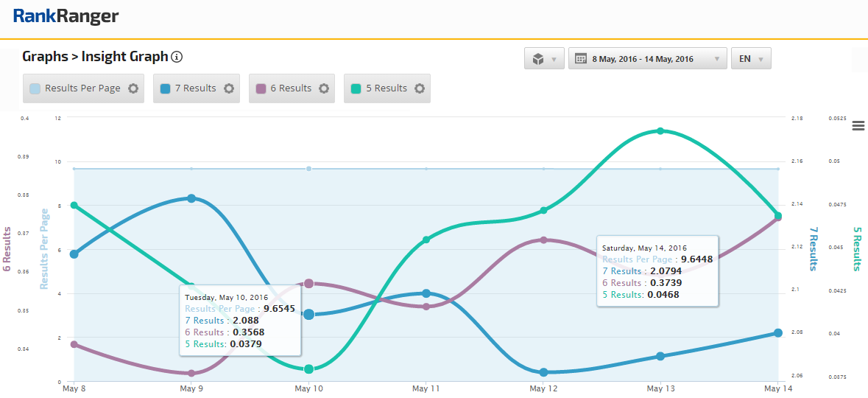The image size is (868, 398).
Task: Click the 6 Results data point on May 12
Action: tap(543, 240)
